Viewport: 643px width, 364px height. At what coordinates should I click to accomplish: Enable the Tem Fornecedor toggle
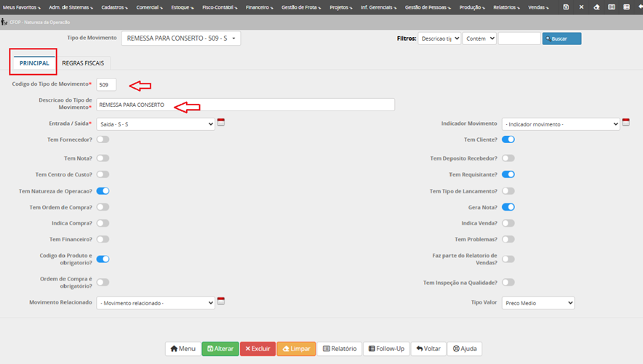[103, 139]
